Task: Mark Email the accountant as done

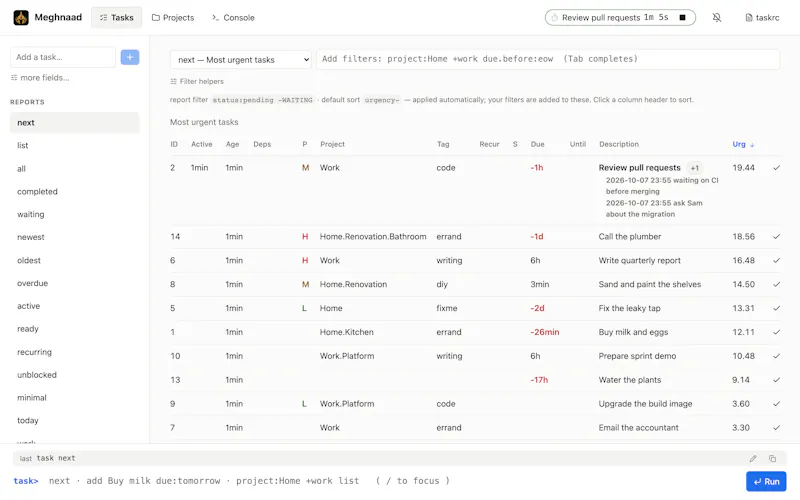Action: 776,428
